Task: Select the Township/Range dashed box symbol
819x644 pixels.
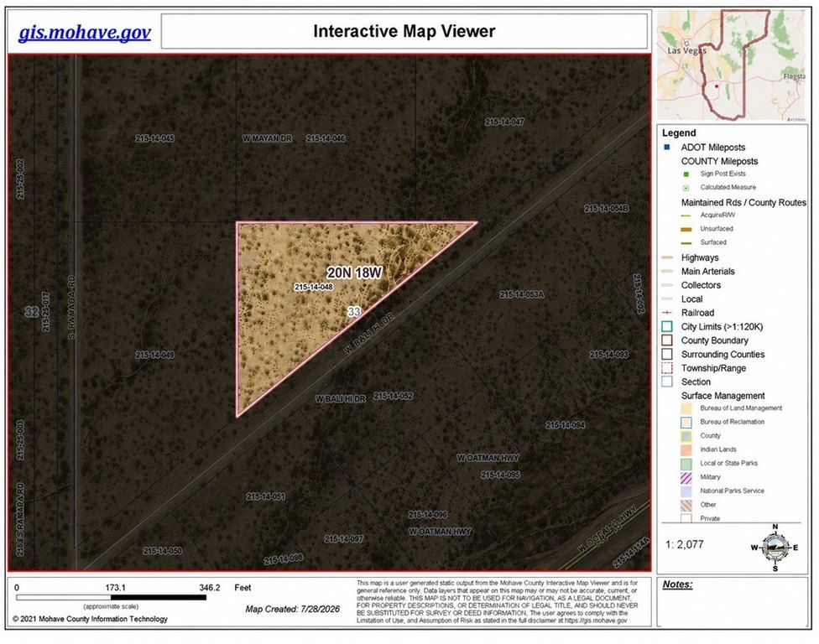Action: [x=667, y=368]
